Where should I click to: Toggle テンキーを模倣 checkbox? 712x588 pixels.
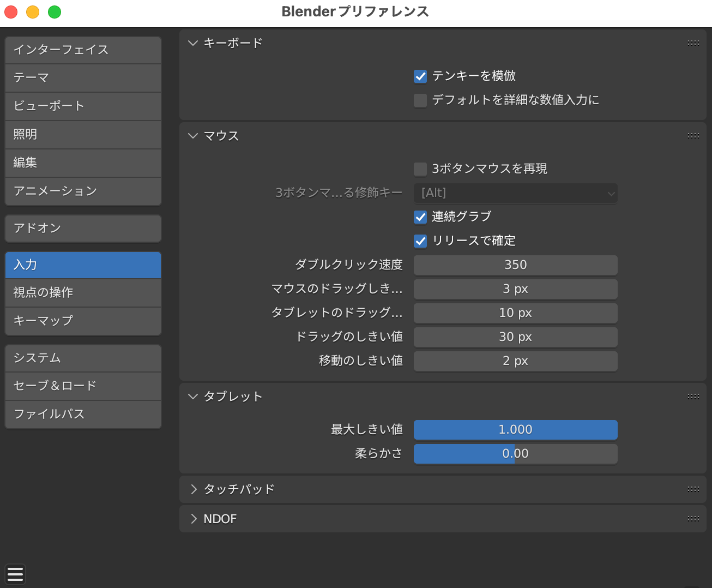[420, 76]
